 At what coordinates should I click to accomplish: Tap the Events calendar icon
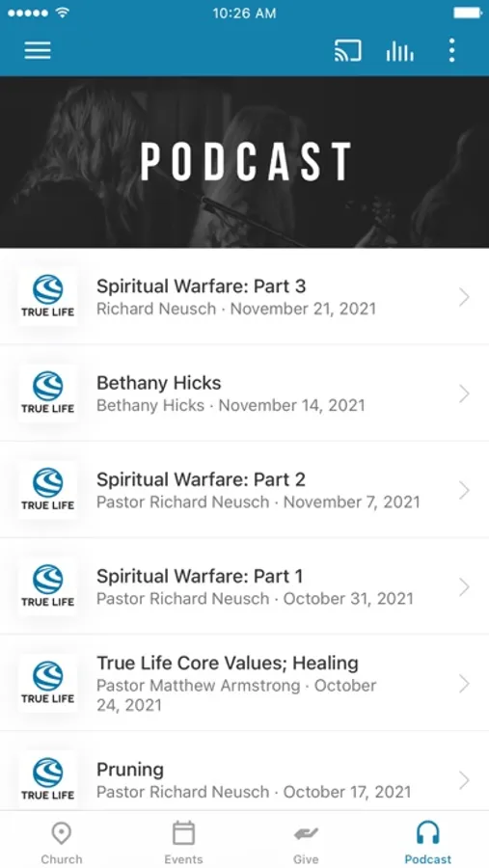183,833
